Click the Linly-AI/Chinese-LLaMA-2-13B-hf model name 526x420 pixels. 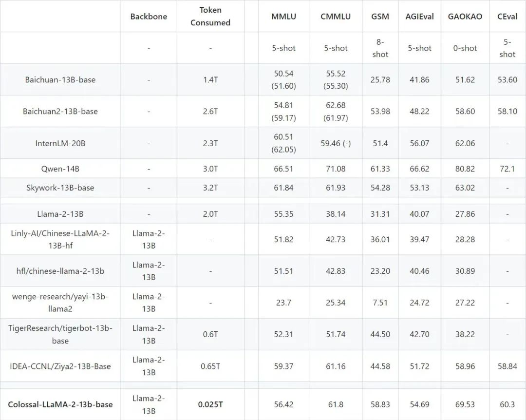point(60,239)
